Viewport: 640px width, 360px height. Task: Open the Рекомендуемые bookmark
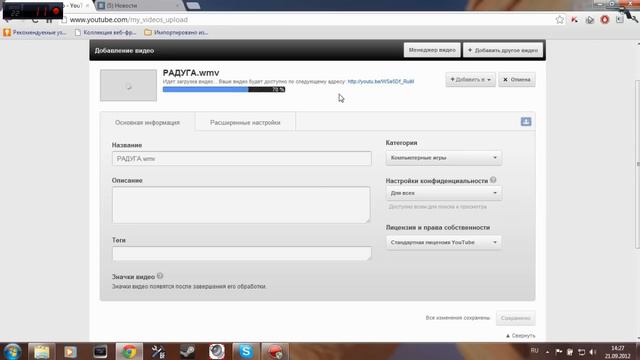click(x=35, y=32)
